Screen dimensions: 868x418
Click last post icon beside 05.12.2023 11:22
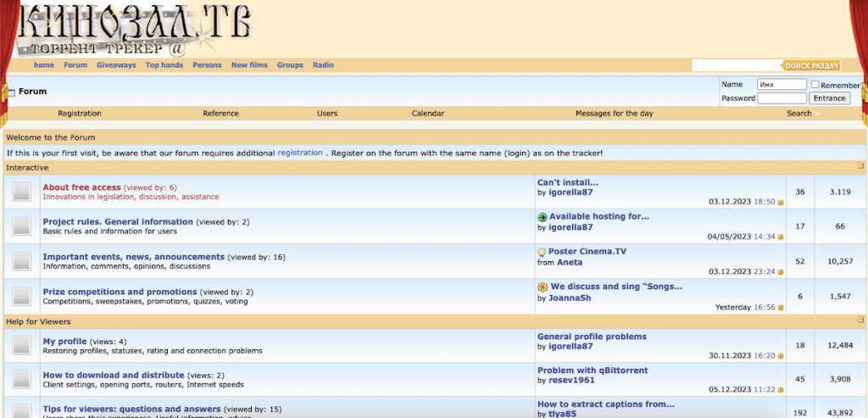781,390
